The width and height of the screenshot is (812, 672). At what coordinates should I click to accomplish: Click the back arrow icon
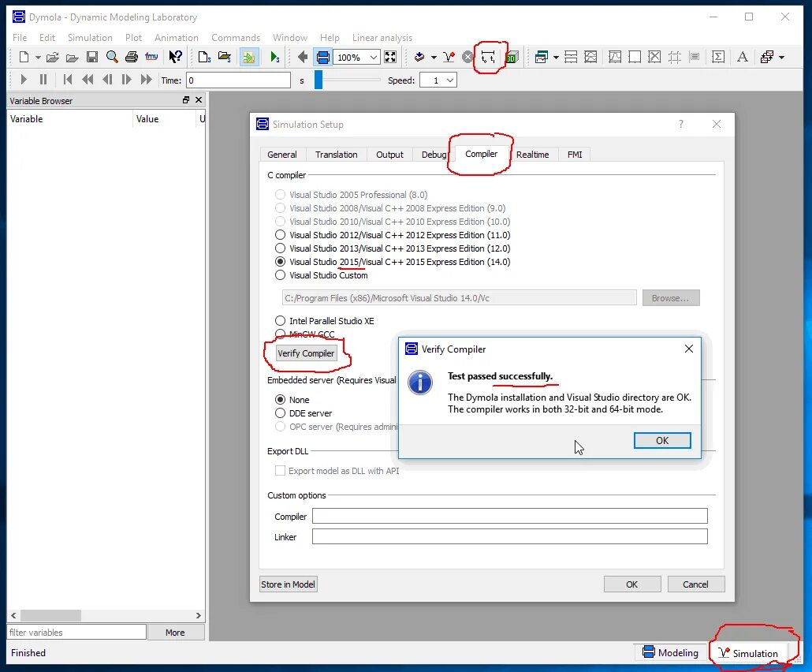pyautogui.click(x=303, y=57)
